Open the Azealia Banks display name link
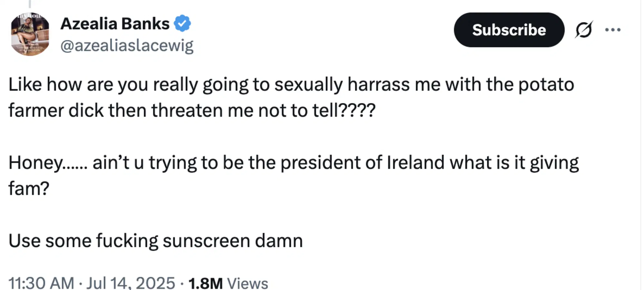 (115, 23)
